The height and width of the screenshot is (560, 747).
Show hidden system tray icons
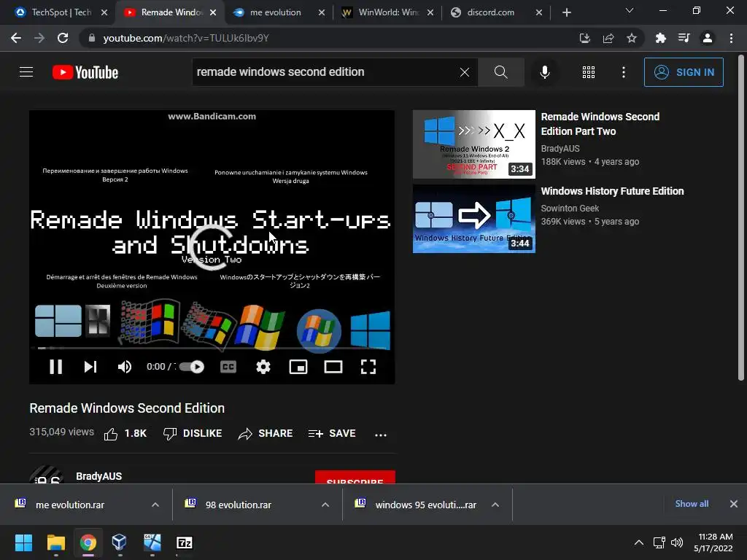click(639, 542)
